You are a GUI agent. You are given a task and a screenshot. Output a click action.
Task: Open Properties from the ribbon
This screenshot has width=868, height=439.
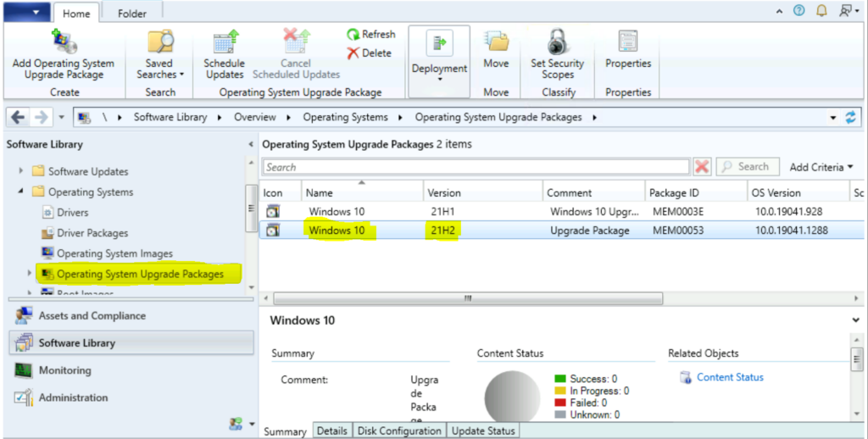point(628,50)
